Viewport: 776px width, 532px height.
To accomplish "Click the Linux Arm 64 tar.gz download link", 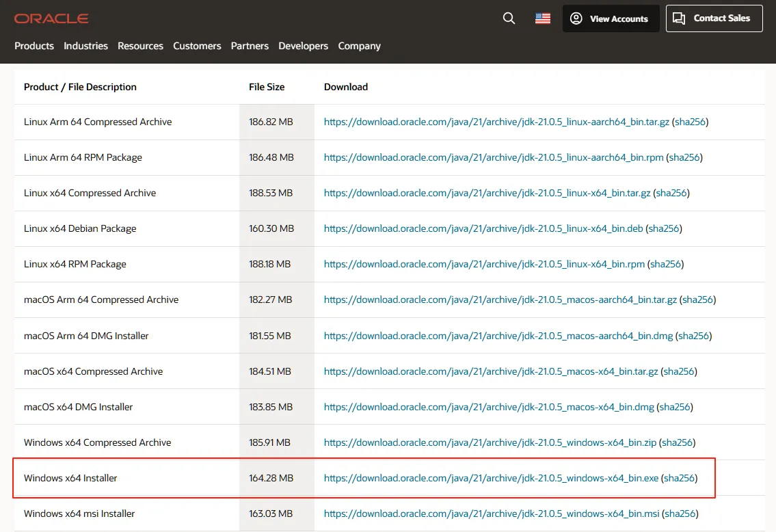I will (x=496, y=122).
